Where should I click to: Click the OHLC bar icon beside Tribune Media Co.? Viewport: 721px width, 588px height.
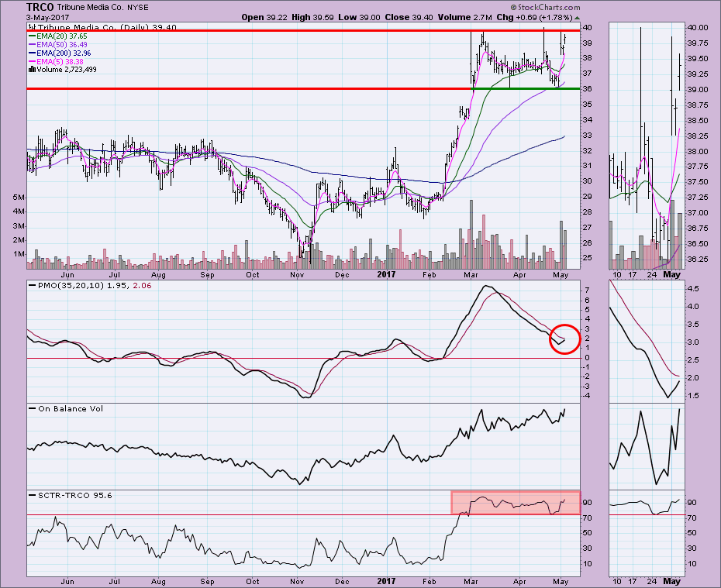click(33, 26)
